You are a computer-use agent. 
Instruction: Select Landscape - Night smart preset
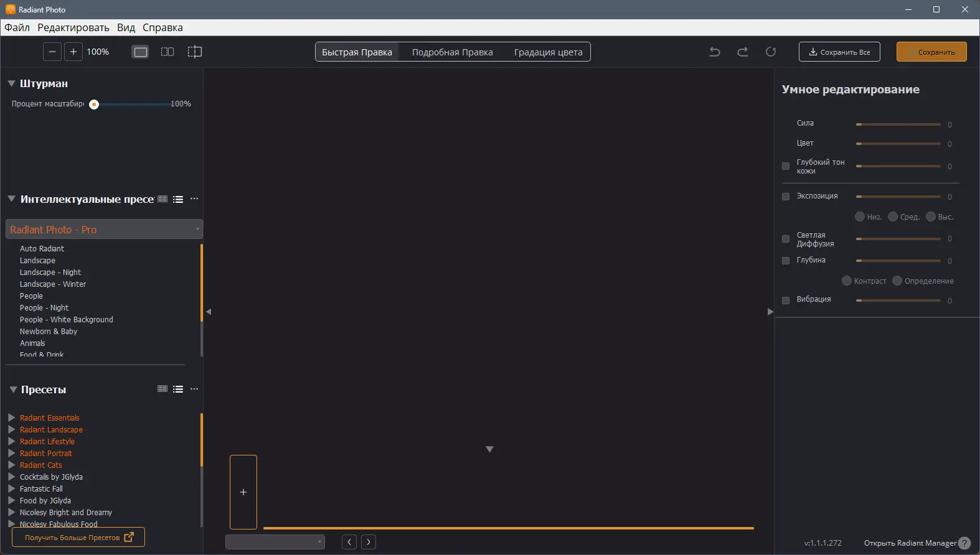pos(50,272)
